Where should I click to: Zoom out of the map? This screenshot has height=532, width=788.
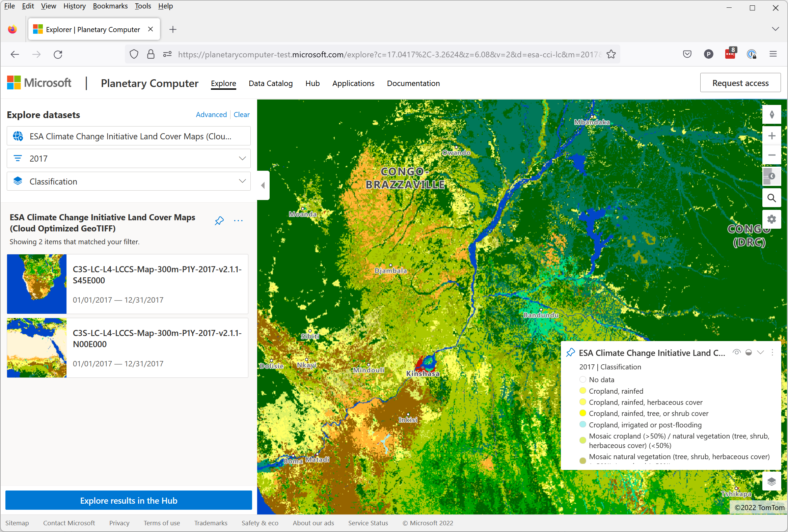[x=771, y=155]
